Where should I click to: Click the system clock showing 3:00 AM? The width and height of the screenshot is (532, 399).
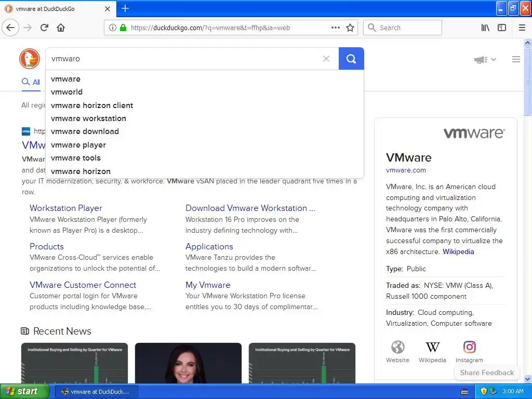click(x=513, y=392)
